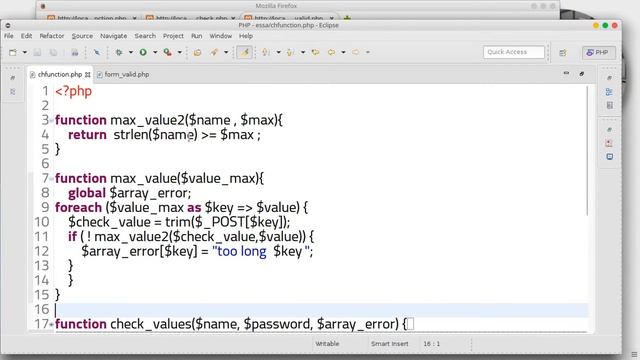640x360 pixels.
Task: Click the Save toolbar icon
Action: [37, 52]
